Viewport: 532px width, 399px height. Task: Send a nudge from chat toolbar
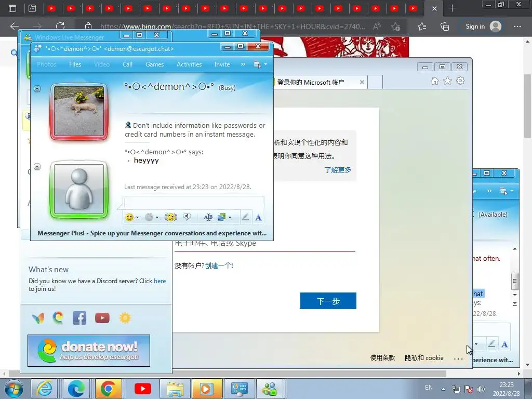pyautogui.click(x=170, y=217)
